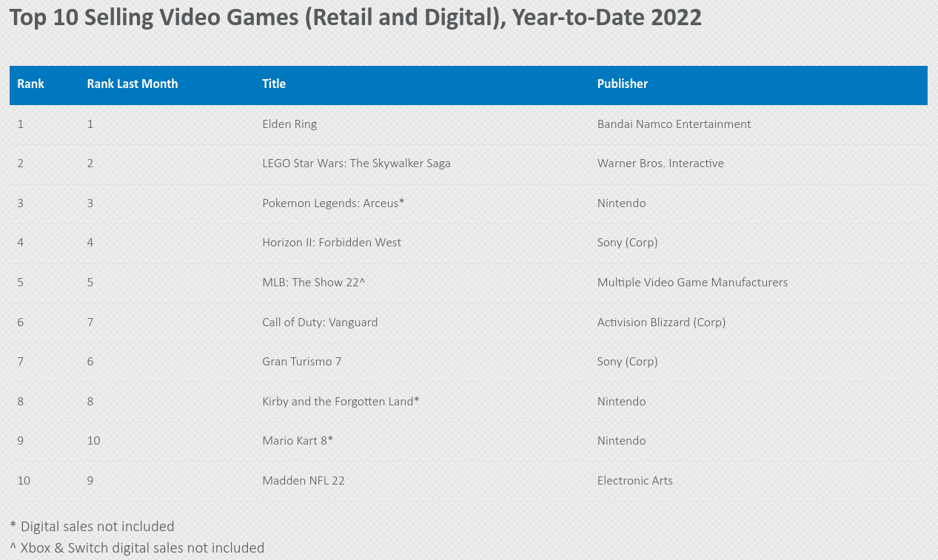Select "Bandai Namco Entertainment" publisher cell

674,124
